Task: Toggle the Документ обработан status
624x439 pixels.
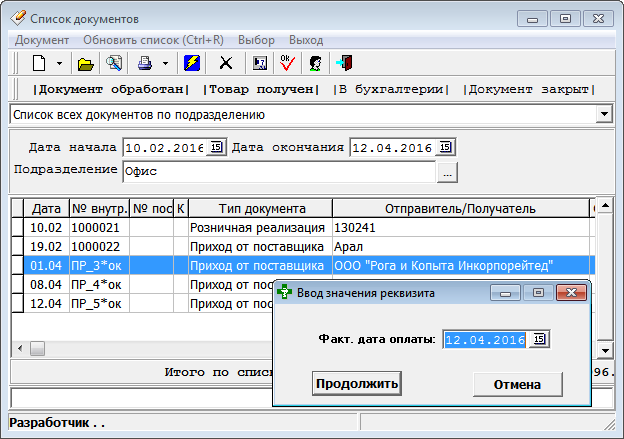Action: [x=111, y=90]
